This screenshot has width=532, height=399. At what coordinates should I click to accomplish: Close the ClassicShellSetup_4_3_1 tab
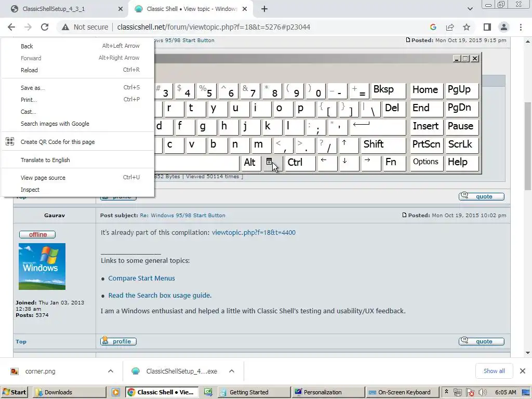tap(121, 9)
